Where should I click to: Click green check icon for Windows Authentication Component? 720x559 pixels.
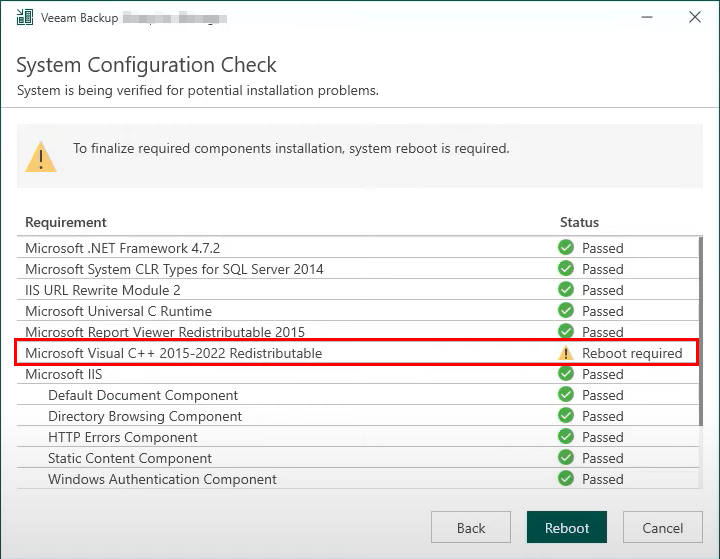pos(566,479)
